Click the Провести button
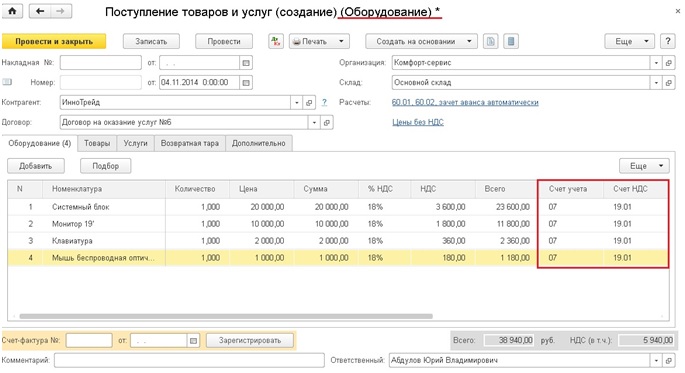 click(x=224, y=41)
